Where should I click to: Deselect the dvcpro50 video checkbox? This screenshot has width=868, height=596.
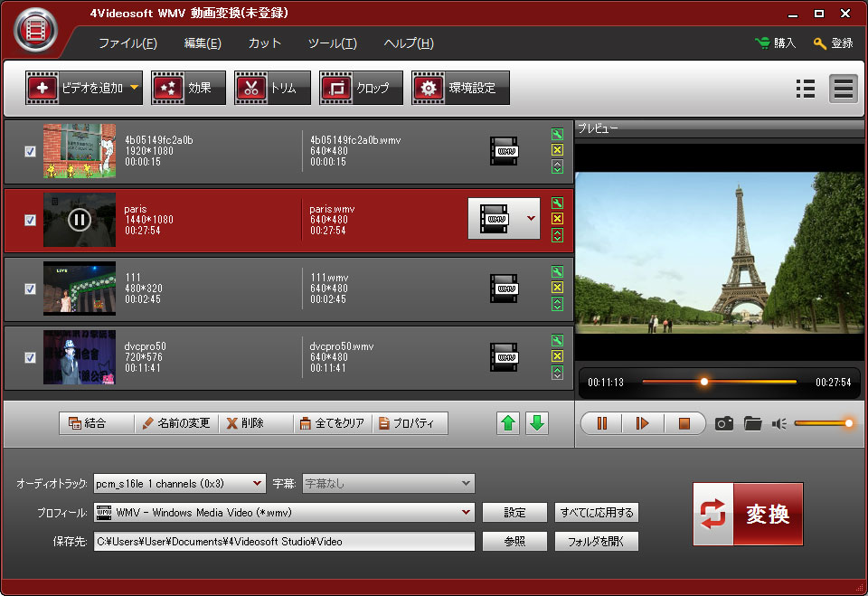point(30,357)
